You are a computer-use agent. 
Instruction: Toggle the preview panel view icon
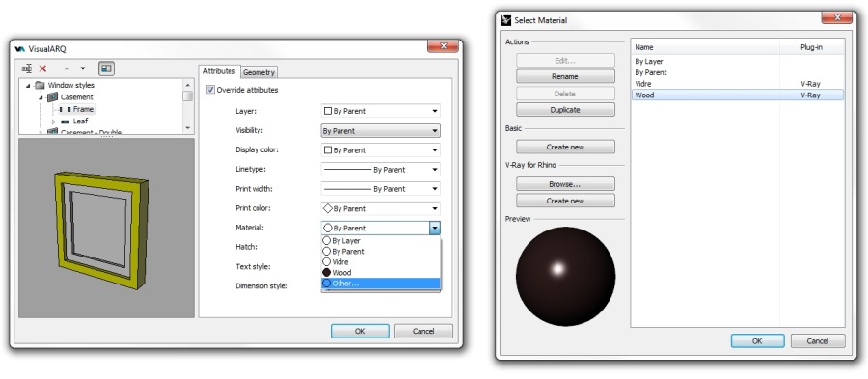(x=106, y=68)
